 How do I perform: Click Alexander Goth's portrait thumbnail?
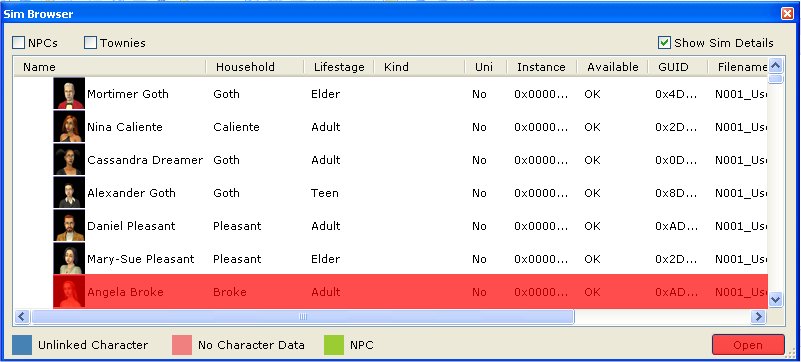pos(69,192)
